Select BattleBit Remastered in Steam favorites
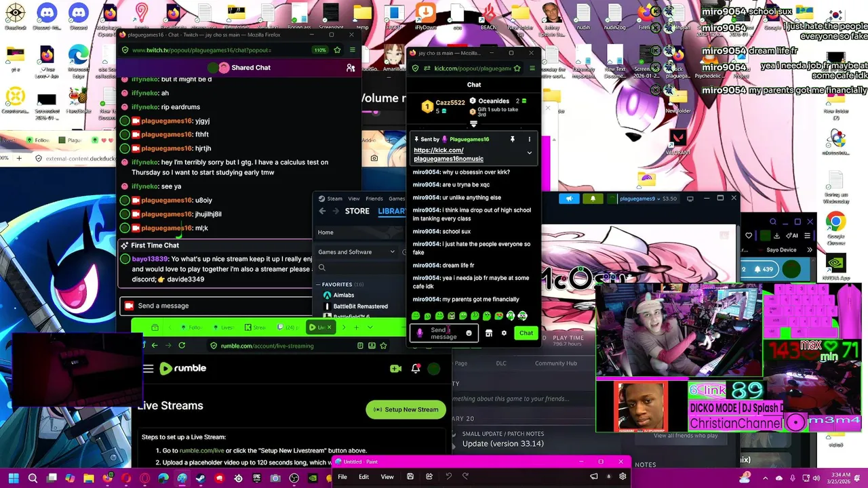 361,306
